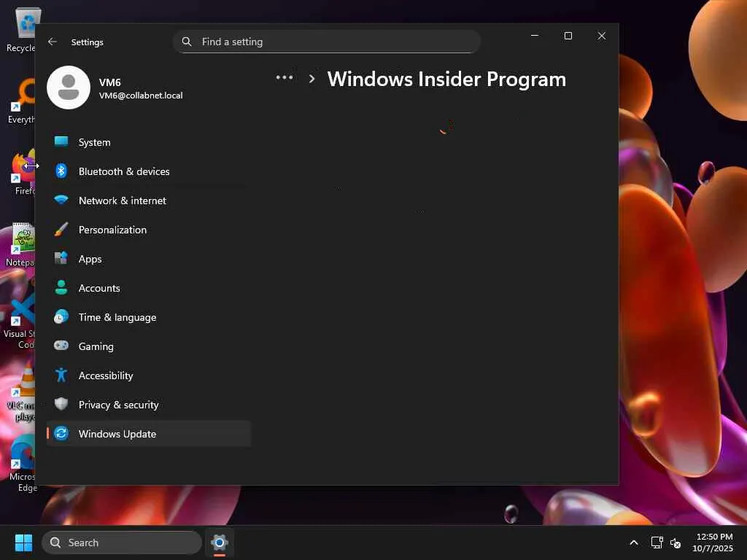
Task: Click the Network Wi-Fi icon in sidebar
Action: pos(61,200)
